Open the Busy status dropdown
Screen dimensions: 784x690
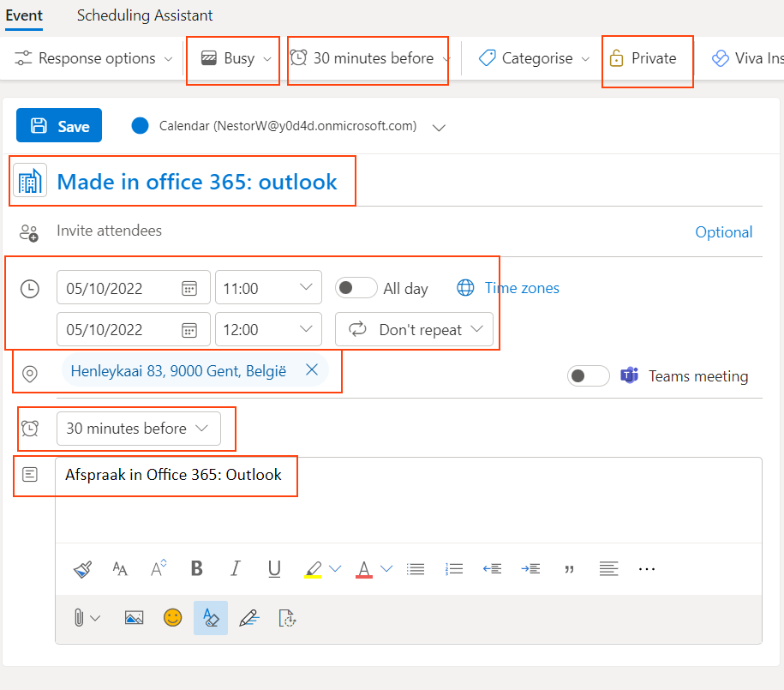(x=236, y=58)
